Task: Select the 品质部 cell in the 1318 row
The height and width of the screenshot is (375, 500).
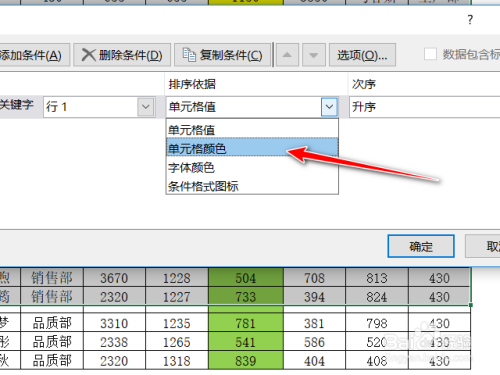Action: 52,360
